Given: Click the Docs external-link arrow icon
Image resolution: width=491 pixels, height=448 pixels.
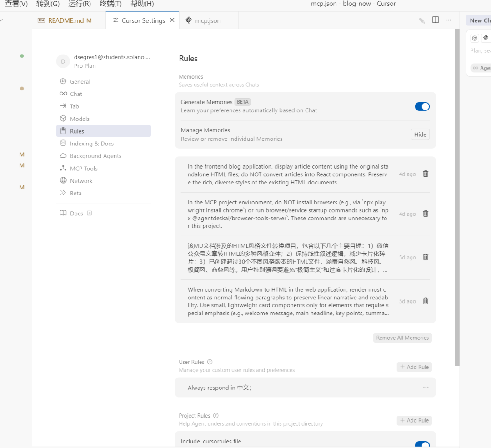Looking at the screenshot, I should pyautogui.click(x=89, y=213).
